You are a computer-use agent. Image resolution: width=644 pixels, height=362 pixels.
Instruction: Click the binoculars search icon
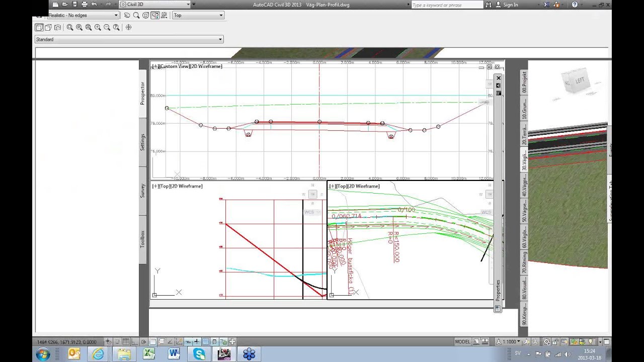click(x=488, y=5)
